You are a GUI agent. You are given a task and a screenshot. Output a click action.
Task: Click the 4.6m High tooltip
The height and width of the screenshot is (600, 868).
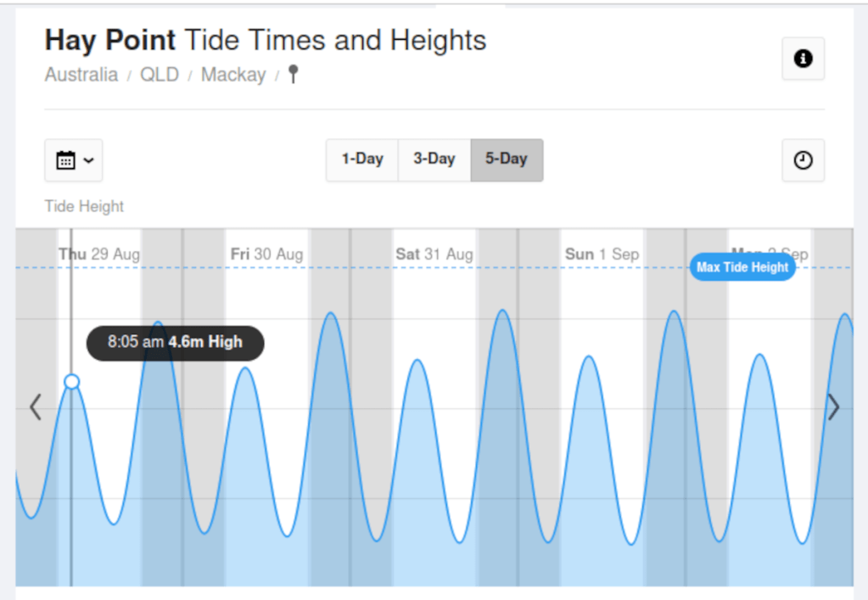176,343
